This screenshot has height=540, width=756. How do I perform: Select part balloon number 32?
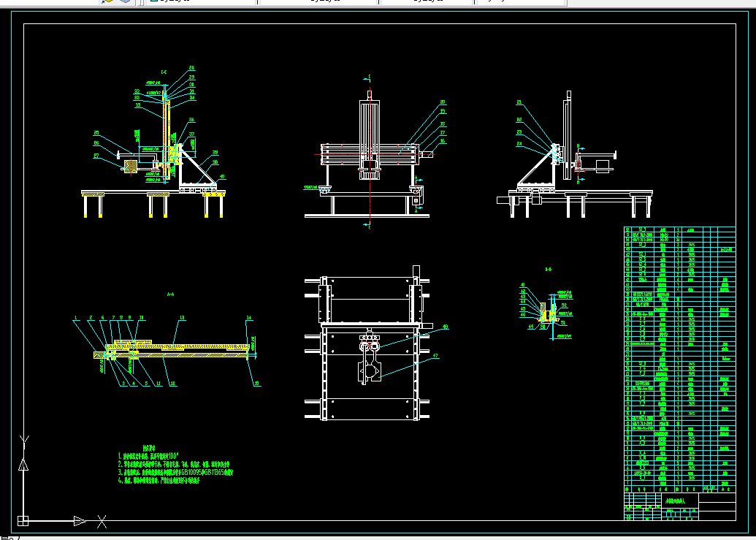(x=137, y=91)
